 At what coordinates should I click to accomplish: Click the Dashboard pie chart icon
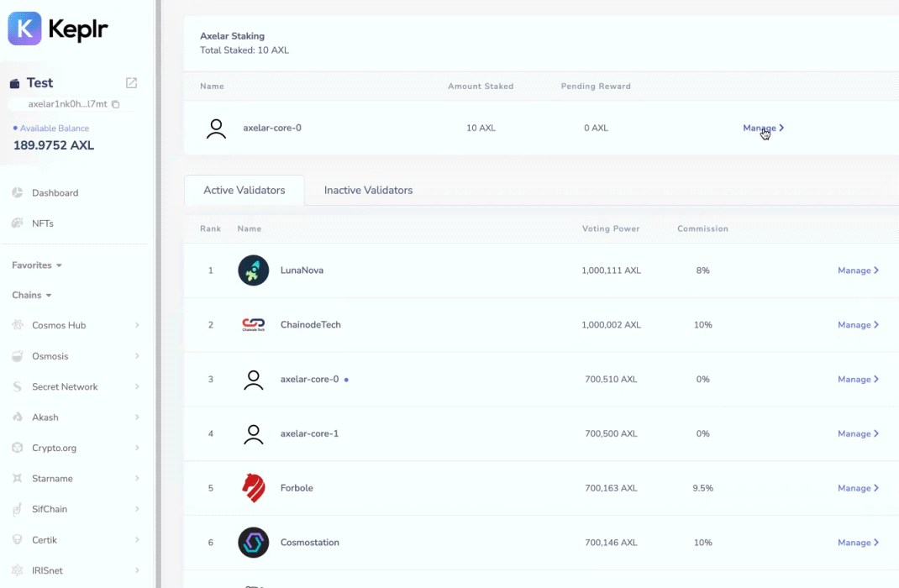[17, 192]
